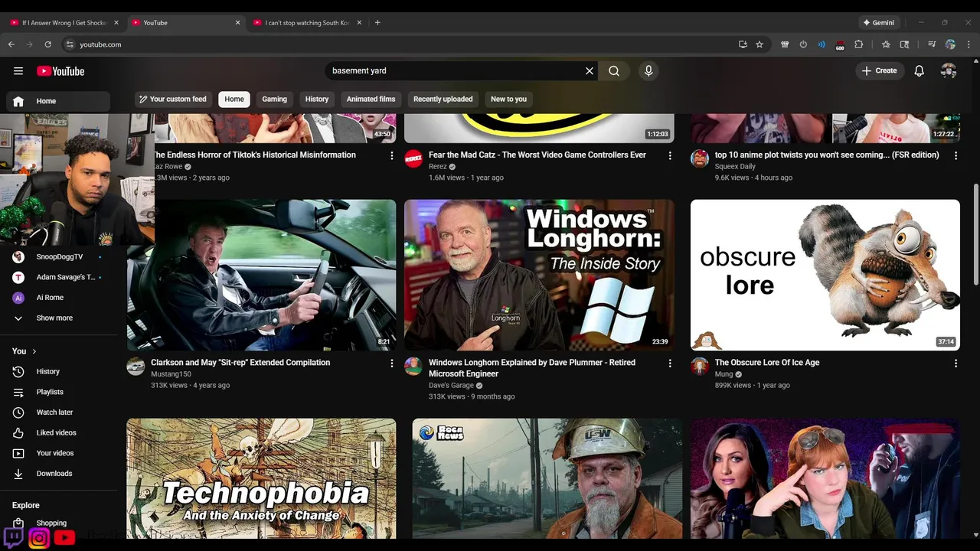This screenshot has height=551, width=980.
Task: Open the YouTube account avatar menu
Action: tap(949, 70)
